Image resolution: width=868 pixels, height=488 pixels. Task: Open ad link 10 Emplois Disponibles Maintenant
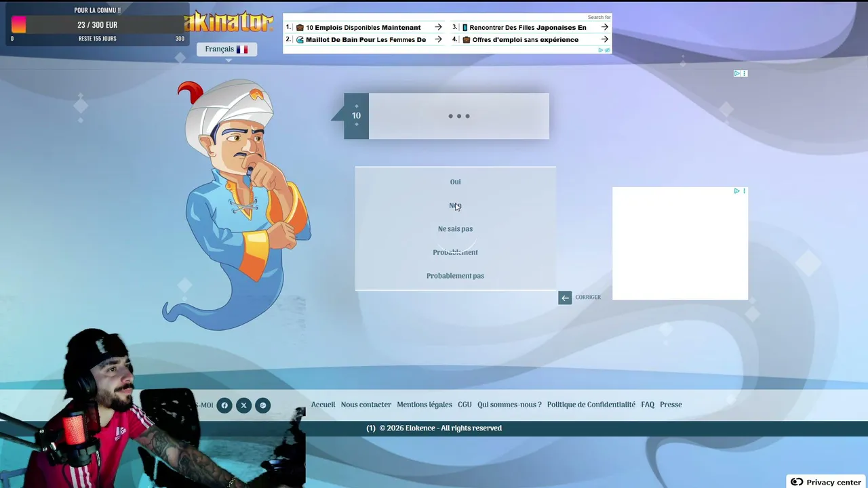point(363,28)
